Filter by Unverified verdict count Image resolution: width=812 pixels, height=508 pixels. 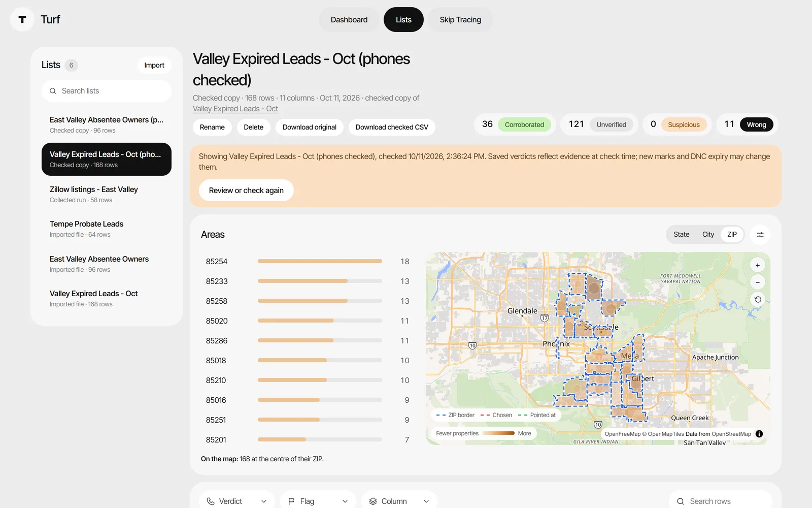pyautogui.click(x=599, y=124)
